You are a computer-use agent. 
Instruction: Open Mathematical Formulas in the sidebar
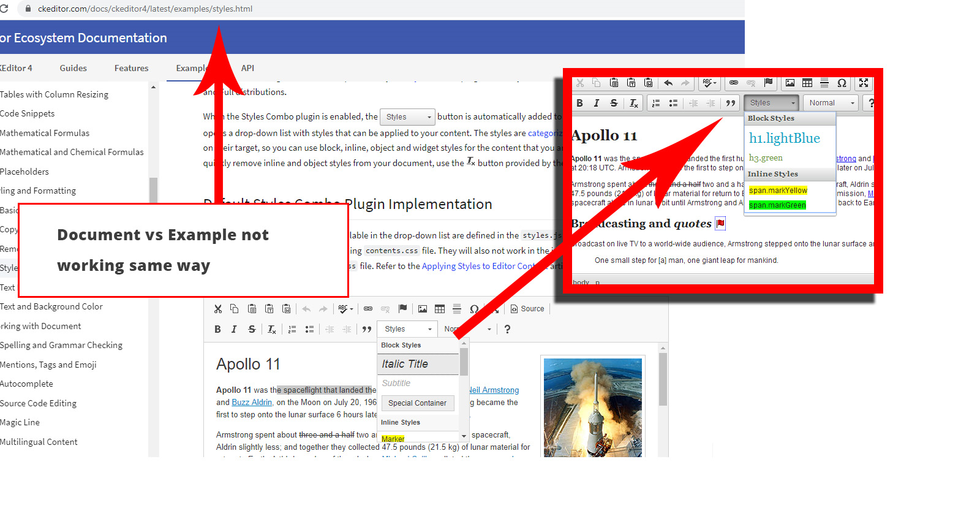point(45,133)
